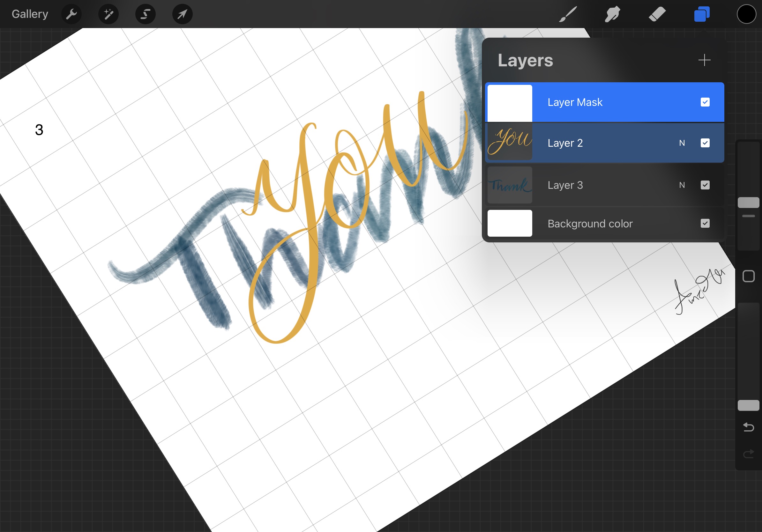This screenshot has width=762, height=532.
Task: Open Layer 2 blend mode N
Action: (682, 143)
